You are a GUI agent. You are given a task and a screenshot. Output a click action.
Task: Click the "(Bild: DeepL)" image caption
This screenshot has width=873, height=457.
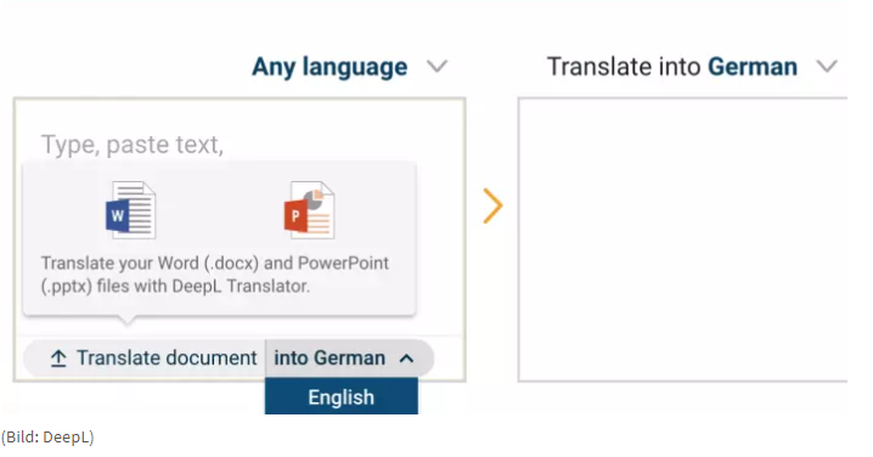coord(47,437)
